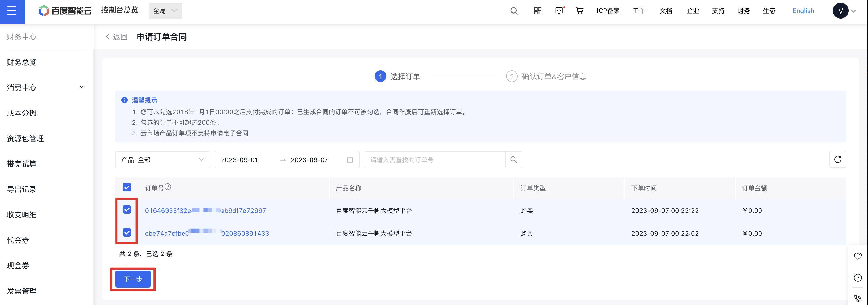Expand the account menu arrow
The height and width of the screenshot is (305, 868).
853,11
